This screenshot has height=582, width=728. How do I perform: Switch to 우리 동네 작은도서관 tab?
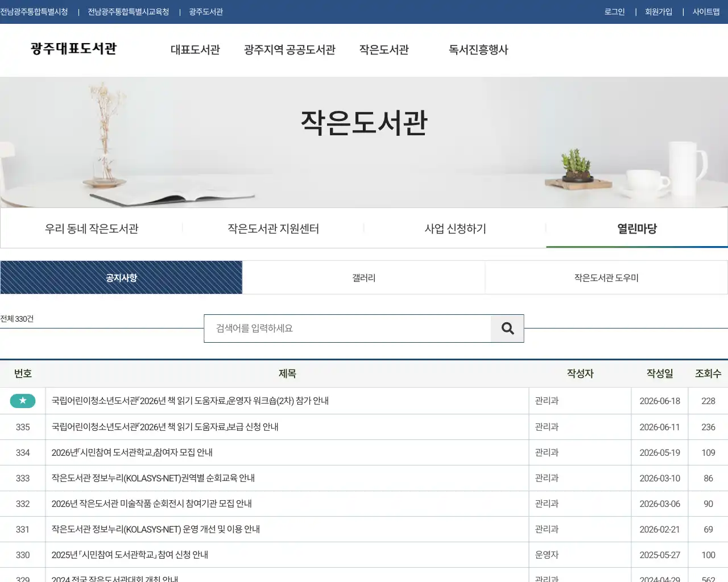(92, 228)
